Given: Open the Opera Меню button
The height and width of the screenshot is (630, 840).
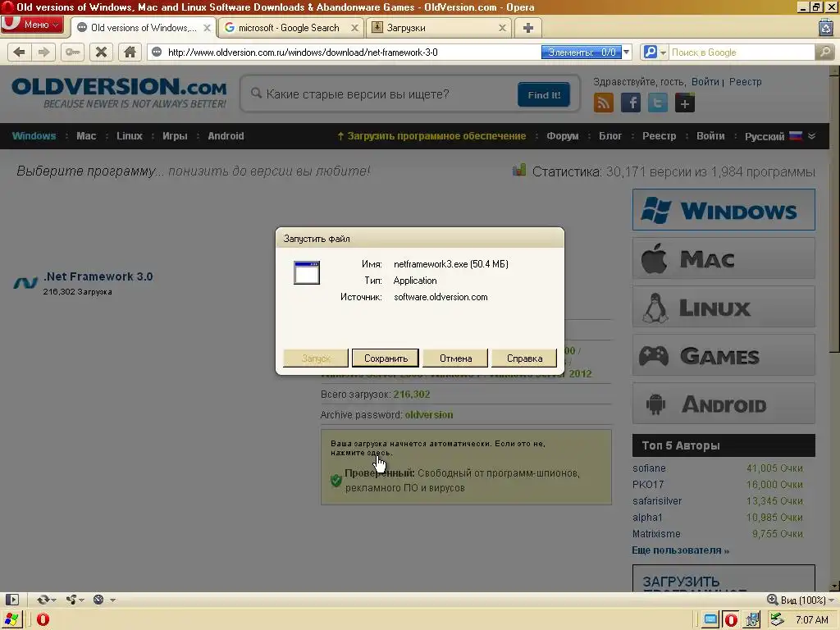Looking at the screenshot, I should [x=32, y=25].
